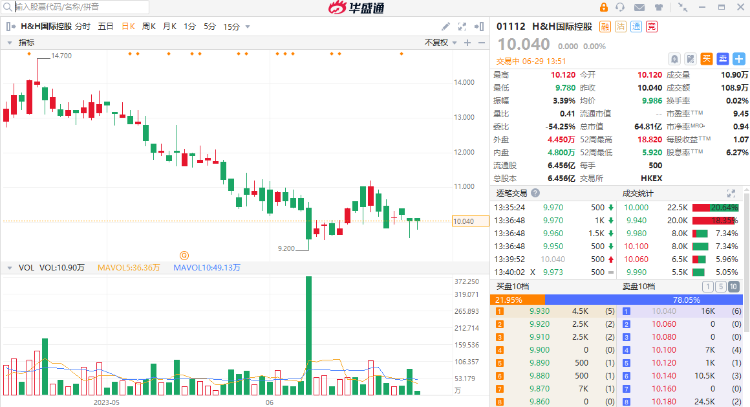Click the red 完 tag badge
This screenshot has width=750, height=407.
651,27
